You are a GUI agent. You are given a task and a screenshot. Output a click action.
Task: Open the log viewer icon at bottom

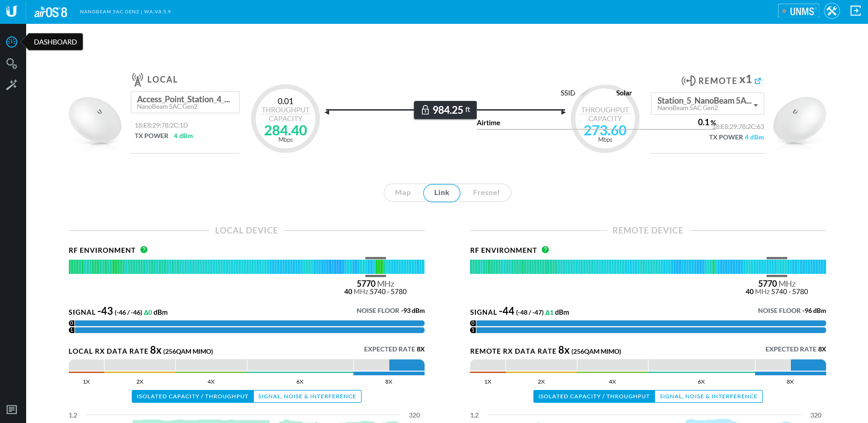pos(12,409)
